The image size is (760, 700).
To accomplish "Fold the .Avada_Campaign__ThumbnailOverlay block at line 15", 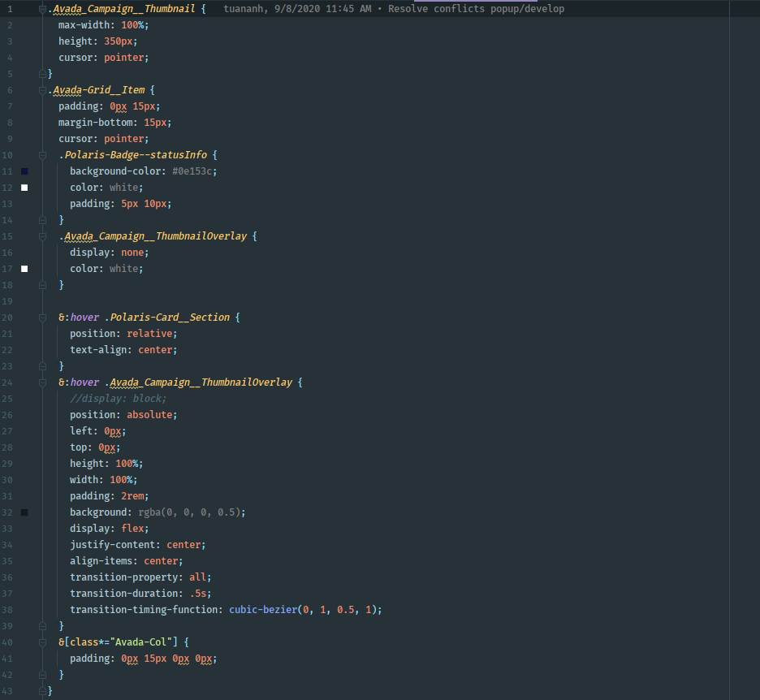I will coord(42,236).
